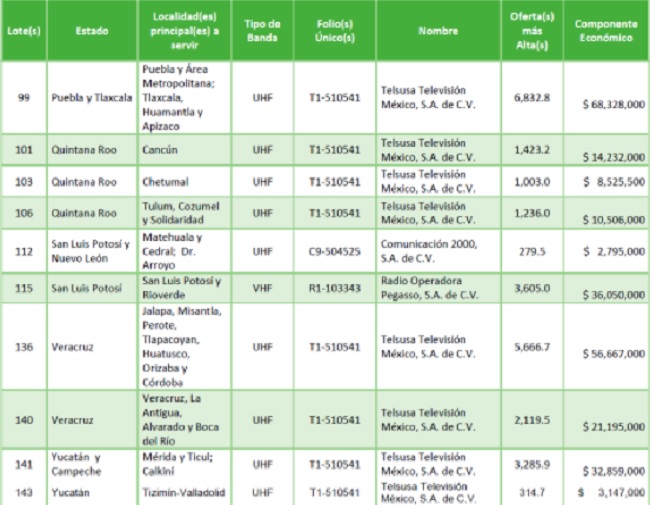Click the amount $ 2,795,000

(x=614, y=252)
